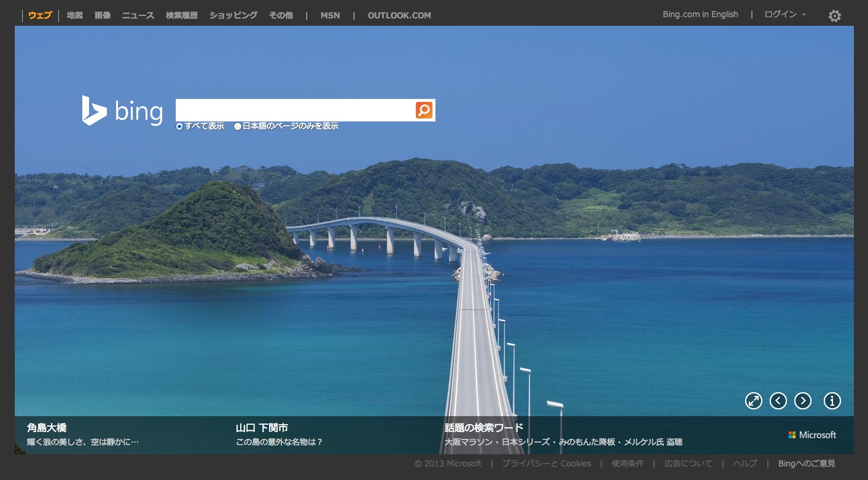Expand the ログイン dropdown menu

784,15
